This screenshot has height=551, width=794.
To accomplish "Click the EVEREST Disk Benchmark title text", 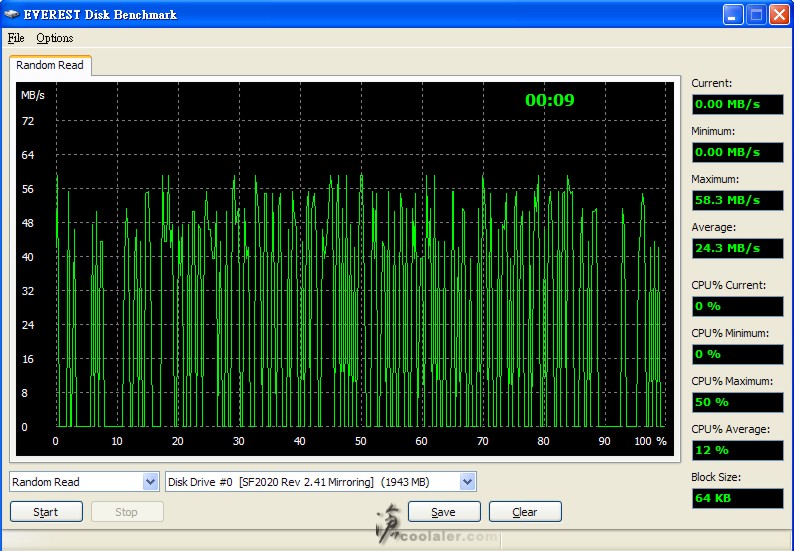I will click(100, 15).
